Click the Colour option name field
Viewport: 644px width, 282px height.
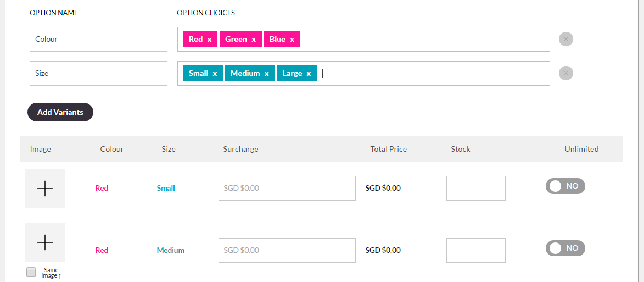click(x=98, y=40)
